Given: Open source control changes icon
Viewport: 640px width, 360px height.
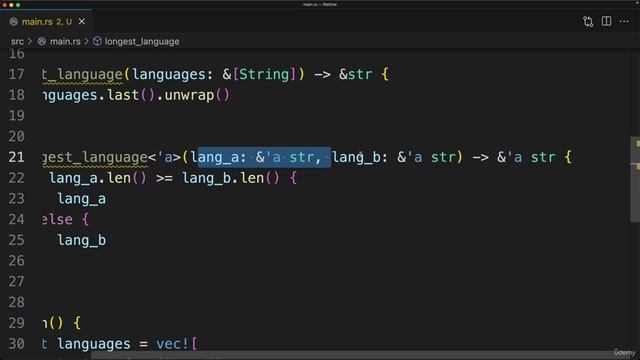Looking at the screenshot, I should click(588, 21).
